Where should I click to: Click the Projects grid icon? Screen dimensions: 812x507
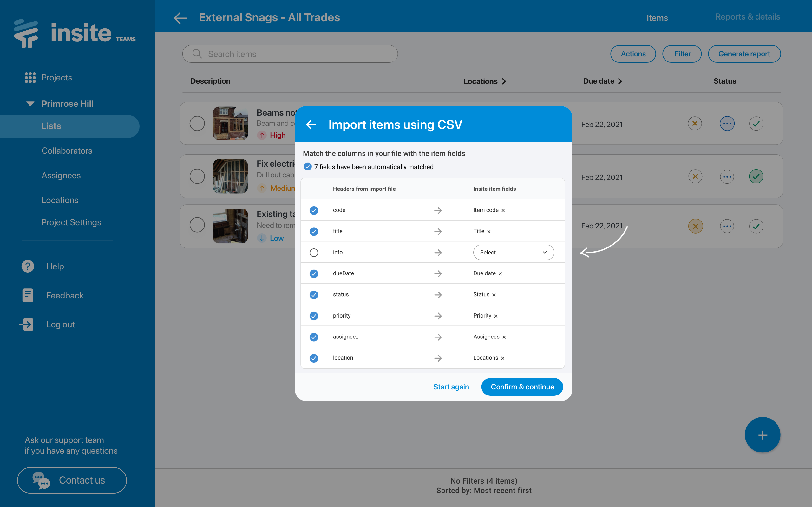(x=30, y=77)
